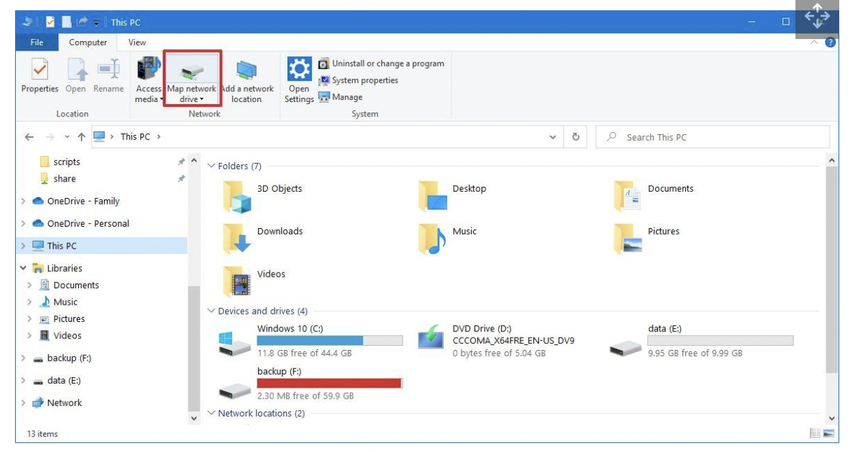868x452 pixels.
Task: Refresh the This PC view
Action: (x=576, y=137)
